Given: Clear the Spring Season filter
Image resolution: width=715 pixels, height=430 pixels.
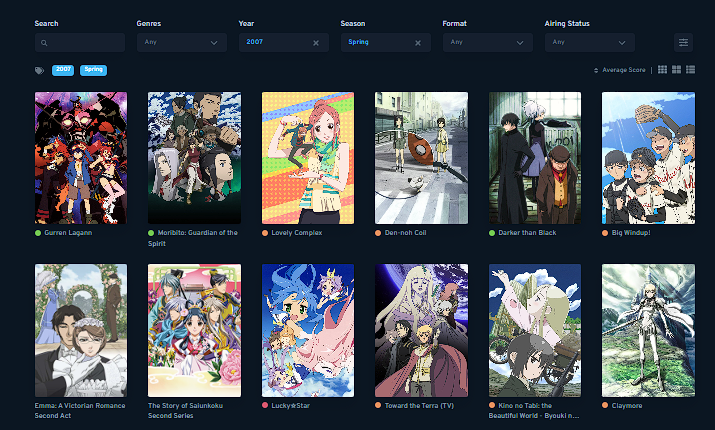Looking at the screenshot, I should tap(418, 43).
